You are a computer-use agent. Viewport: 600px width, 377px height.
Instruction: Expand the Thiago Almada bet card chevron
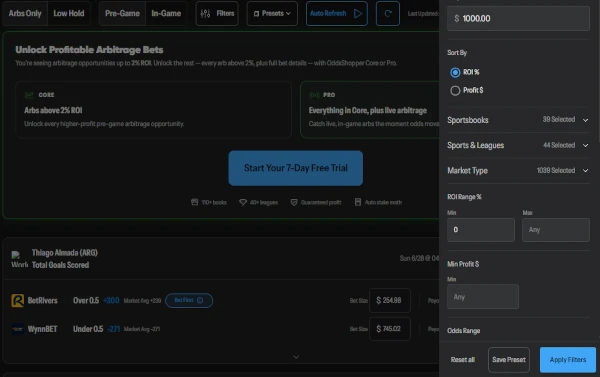pos(296,357)
